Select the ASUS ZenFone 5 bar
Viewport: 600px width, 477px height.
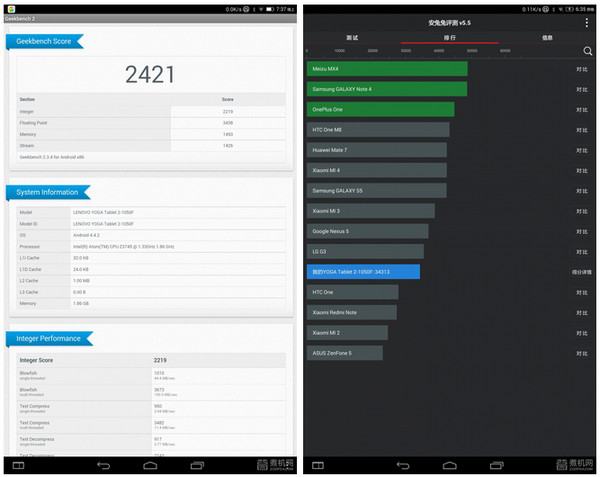click(x=344, y=353)
